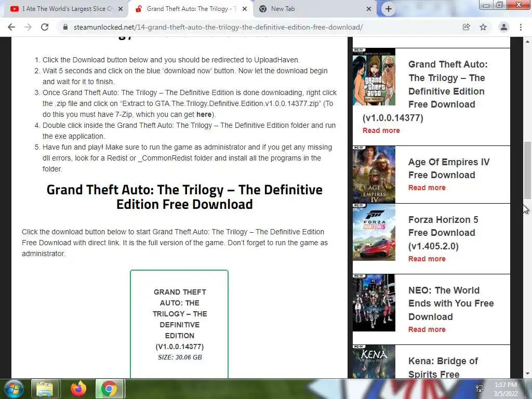Bookmark this page with star icon
The width and height of the screenshot is (532, 399).
pyautogui.click(x=483, y=27)
